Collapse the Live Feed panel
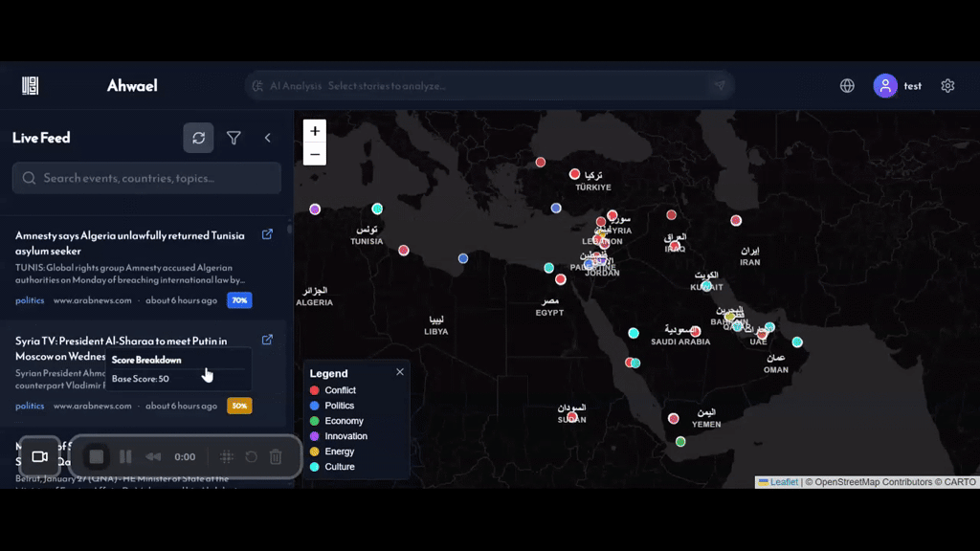Viewport: 980px width, 551px height. (x=268, y=138)
